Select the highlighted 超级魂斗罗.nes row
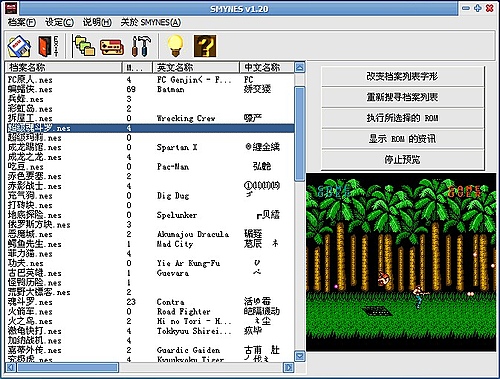The width and height of the screenshot is (500, 379). coord(150,128)
